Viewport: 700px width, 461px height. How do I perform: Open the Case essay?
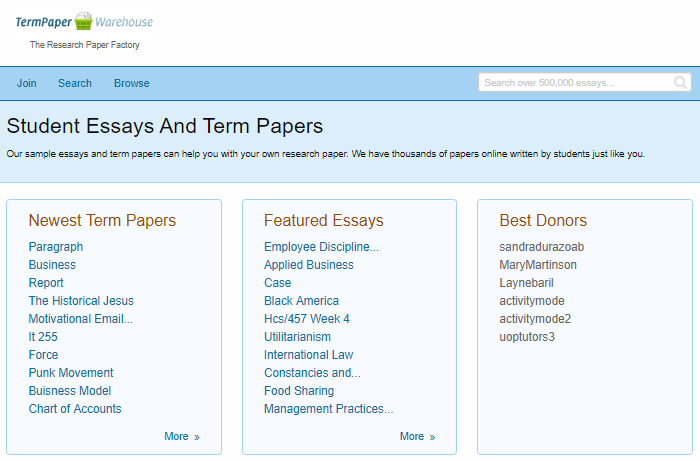(x=278, y=283)
